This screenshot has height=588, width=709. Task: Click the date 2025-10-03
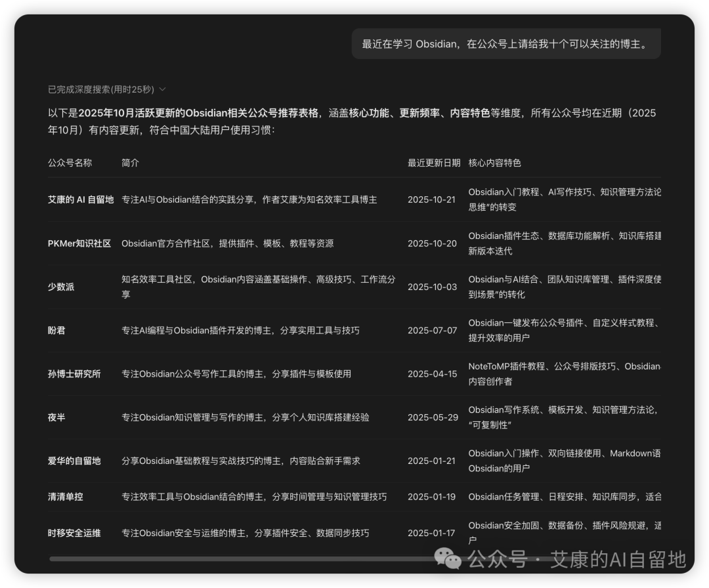pyautogui.click(x=432, y=287)
